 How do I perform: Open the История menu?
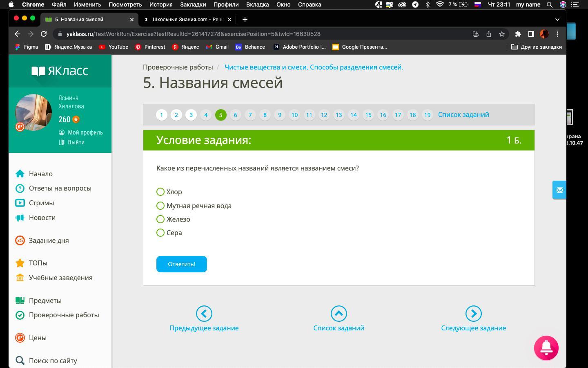coord(161,4)
